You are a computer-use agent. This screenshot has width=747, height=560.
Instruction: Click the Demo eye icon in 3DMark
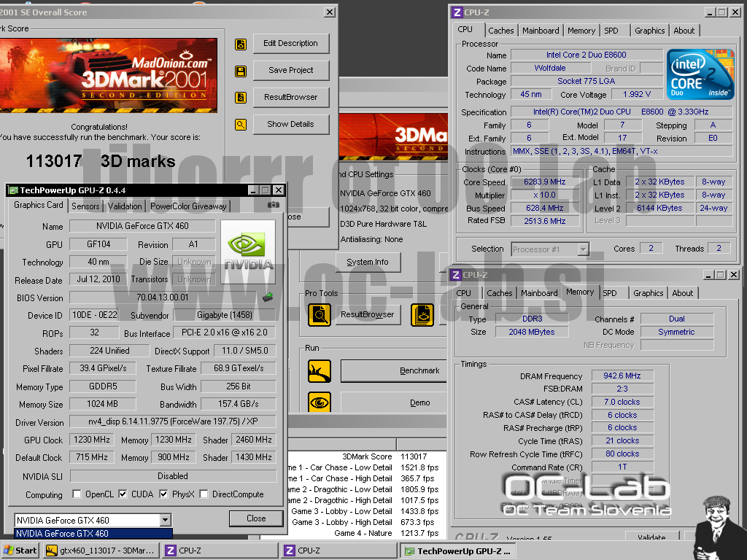click(x=320, y=402)
